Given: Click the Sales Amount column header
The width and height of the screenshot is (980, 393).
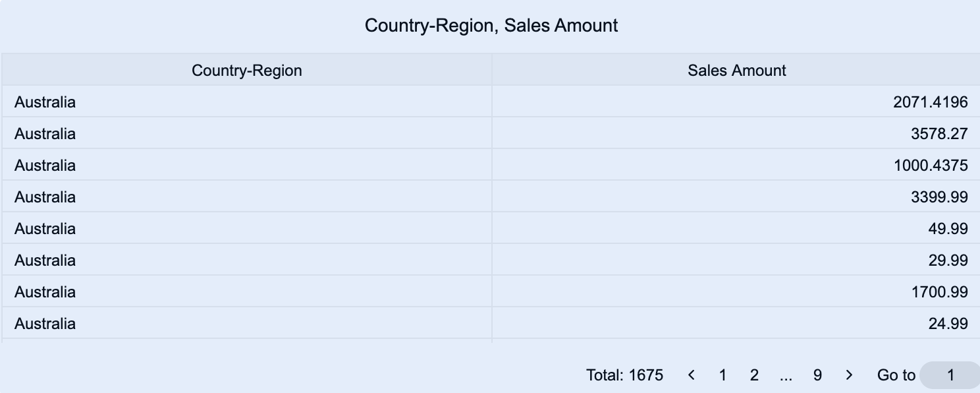Looking at the screenshot, I should pos(736,71).
